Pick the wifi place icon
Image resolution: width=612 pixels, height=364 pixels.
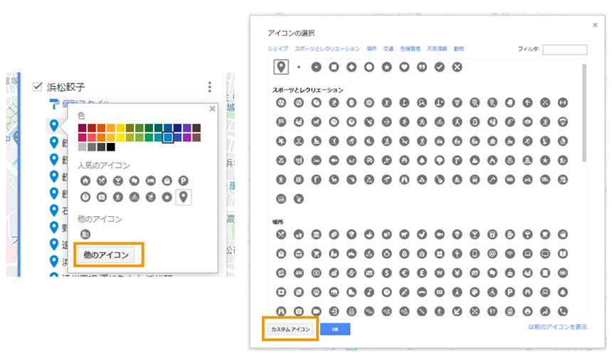coord(510,254)
